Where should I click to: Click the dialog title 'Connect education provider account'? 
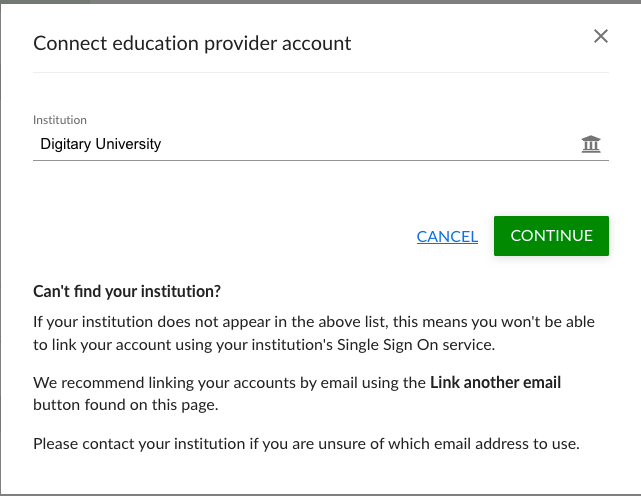192,43
